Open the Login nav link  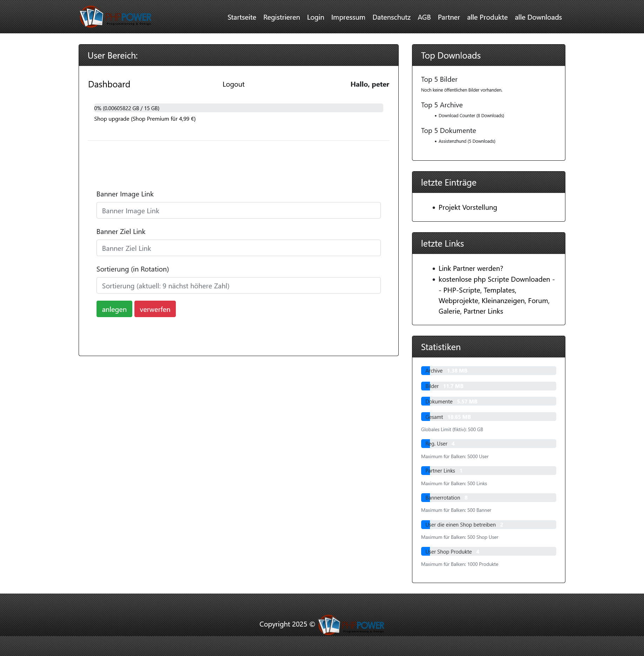coord(315,17)
